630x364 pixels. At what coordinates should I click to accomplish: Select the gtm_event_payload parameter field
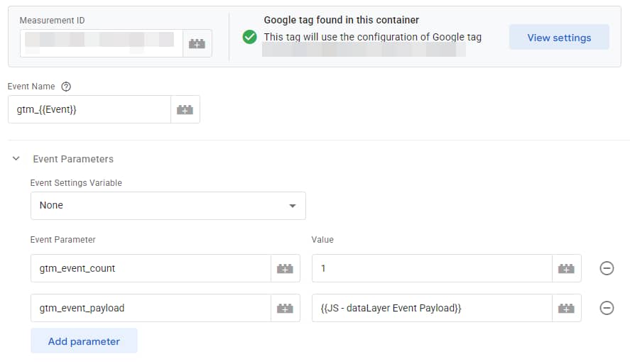tap(151, 308)
